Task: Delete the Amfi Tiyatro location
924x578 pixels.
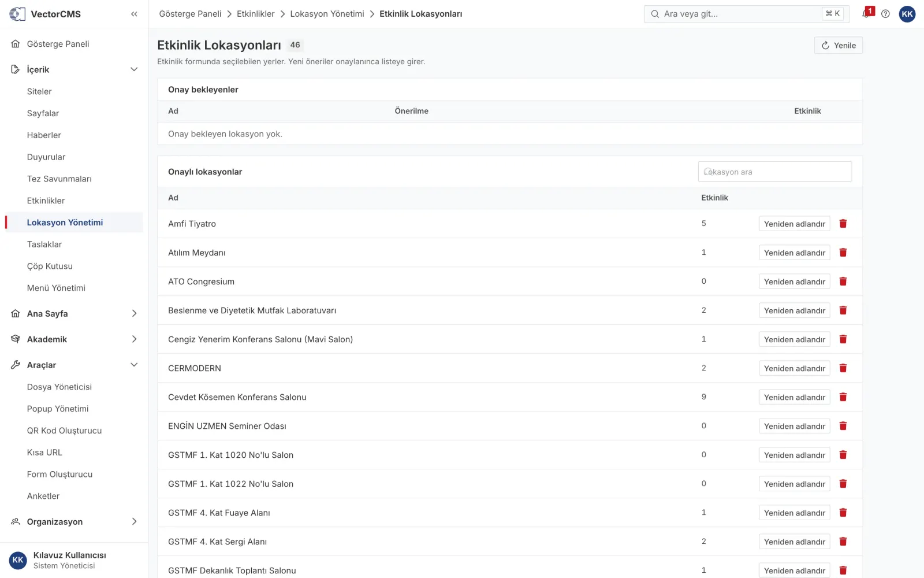Action: pos(843,224)
